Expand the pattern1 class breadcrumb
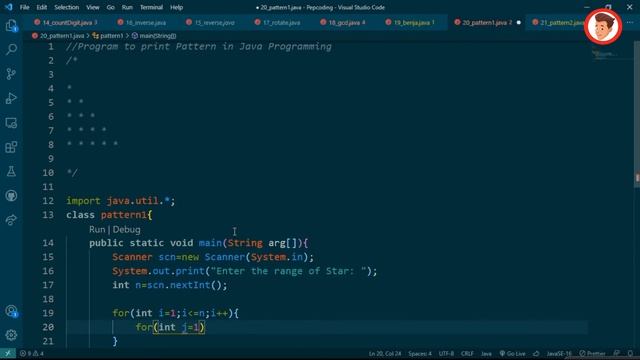The width and height of the screenshot is (640, 360). pos(111,36)
